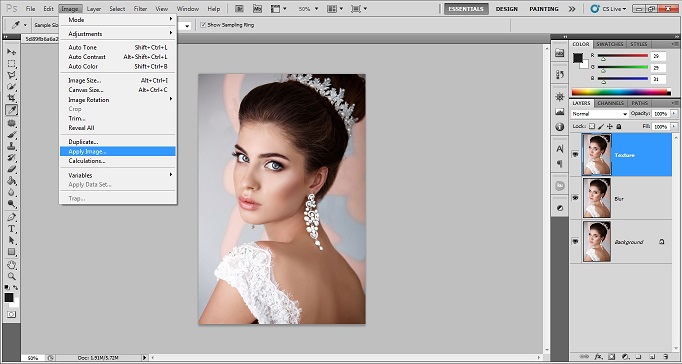
Task: Add layer mask icon in Layers panel
Action: coord(612,357)
